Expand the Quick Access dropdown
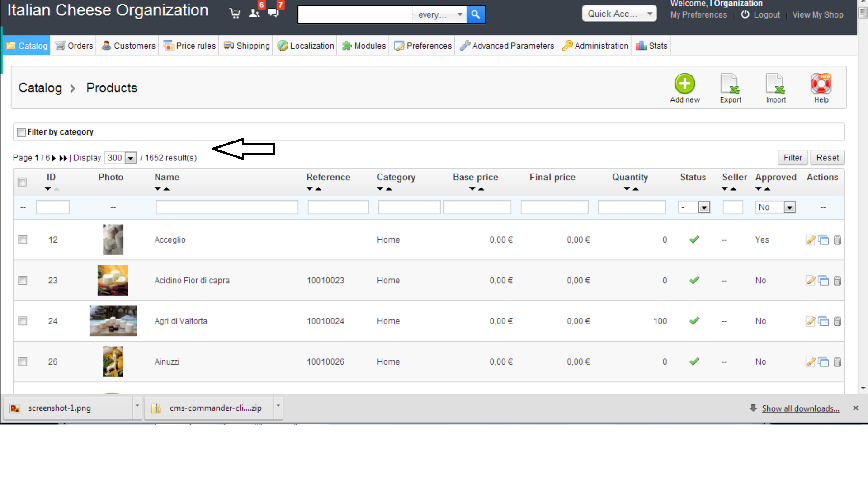Image resolution: width=868 pixels, height=488 pixels. point(619,14)
